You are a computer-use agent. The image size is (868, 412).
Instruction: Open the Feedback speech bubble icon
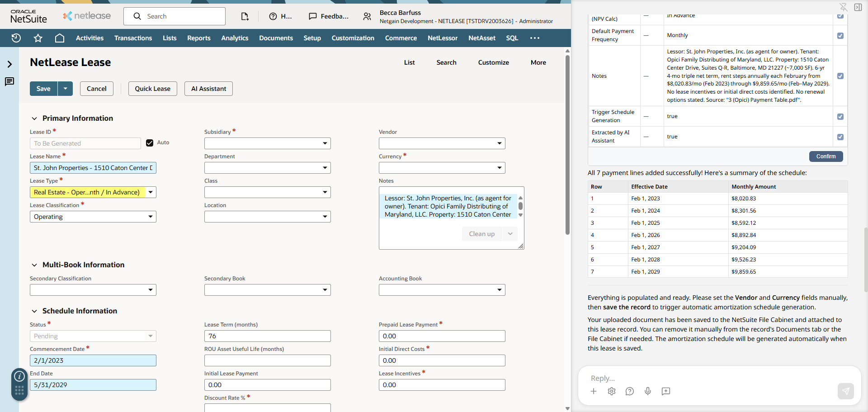click(312, 16)
